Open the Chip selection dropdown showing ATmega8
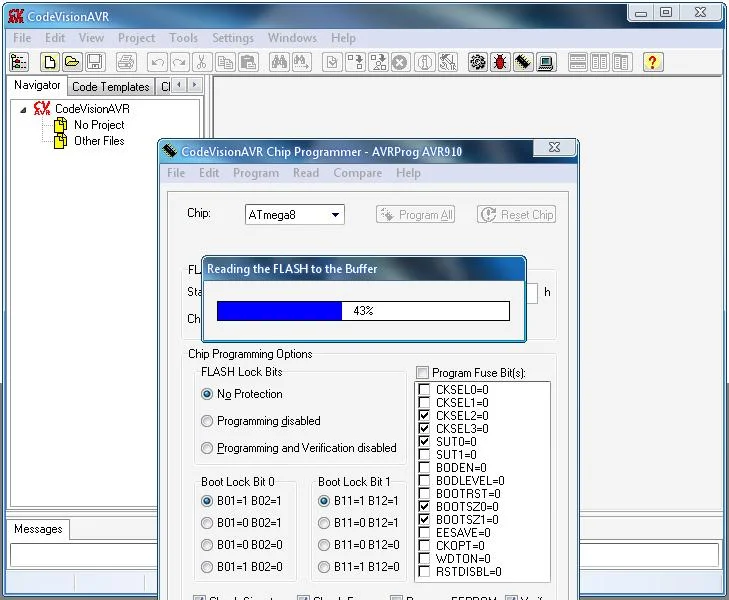The width and height of the screenshot is (729, 600). (295, 215)
